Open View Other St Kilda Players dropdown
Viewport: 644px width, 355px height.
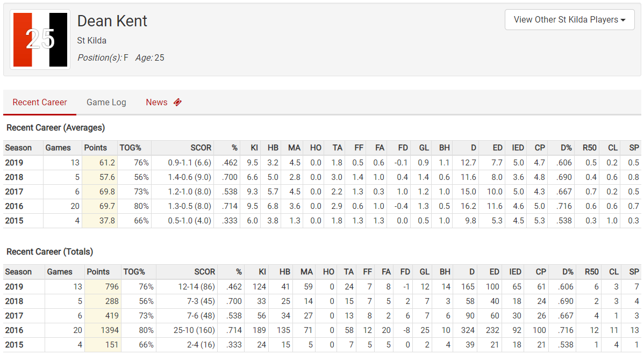(x=569, y=19)
